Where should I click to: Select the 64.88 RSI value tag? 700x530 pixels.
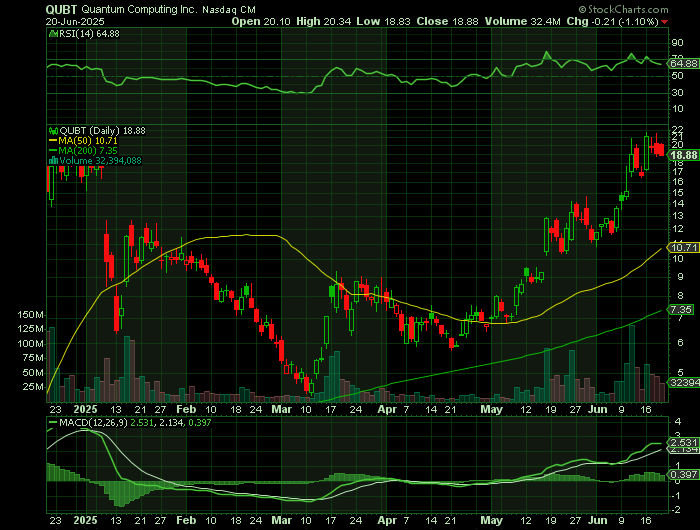pyautogui.click(x=683, y=63)
